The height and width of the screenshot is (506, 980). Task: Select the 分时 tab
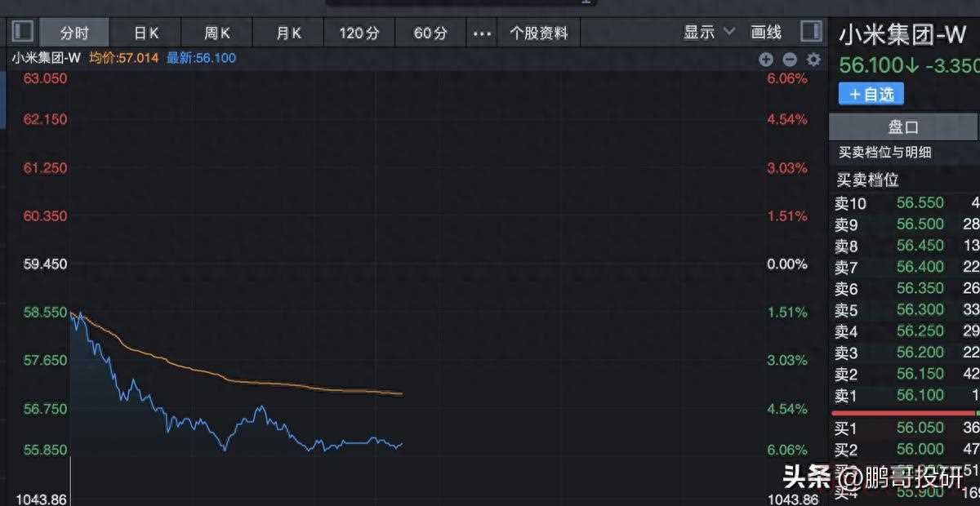(x=74, y=33)
